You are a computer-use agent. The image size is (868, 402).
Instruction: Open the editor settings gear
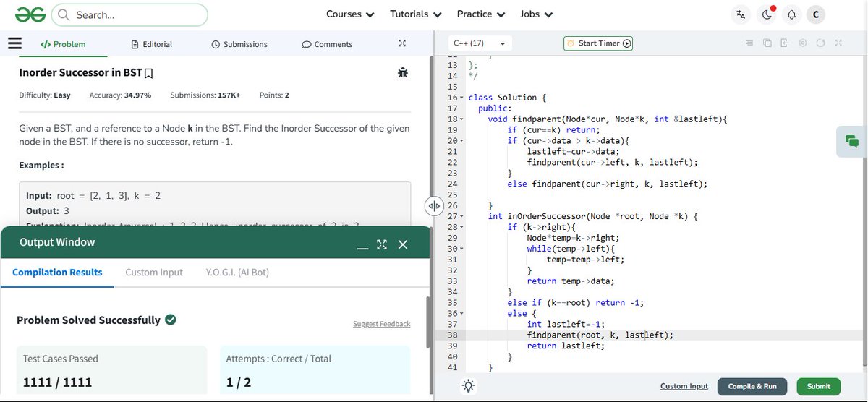click(x=803, y=43)
